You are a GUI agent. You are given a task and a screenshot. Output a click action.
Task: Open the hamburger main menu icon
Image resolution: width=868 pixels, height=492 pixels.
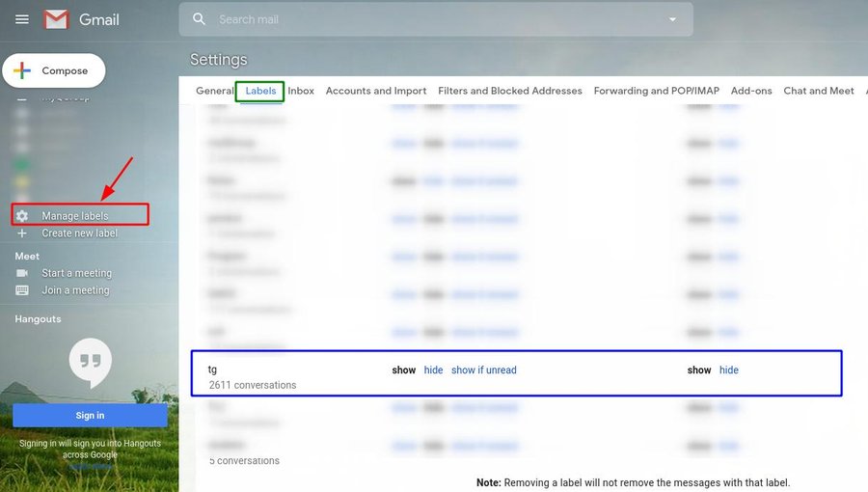point(22,19)
